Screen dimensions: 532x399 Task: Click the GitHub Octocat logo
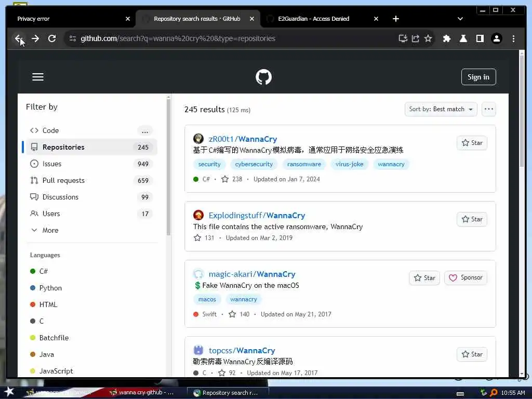coord(263,77)
